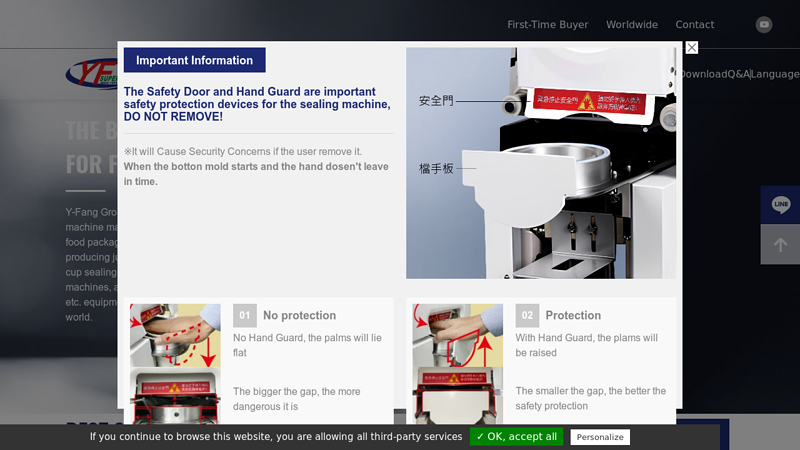Click the LINE chat icon
Image resolution: width=800 pixels, height=450 pixels.
coord(780,205)
